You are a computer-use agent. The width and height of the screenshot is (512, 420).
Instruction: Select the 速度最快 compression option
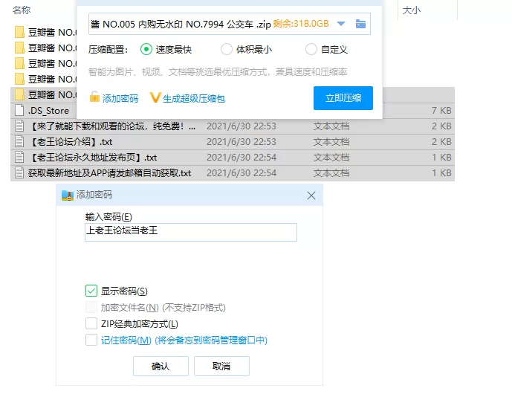146,50
